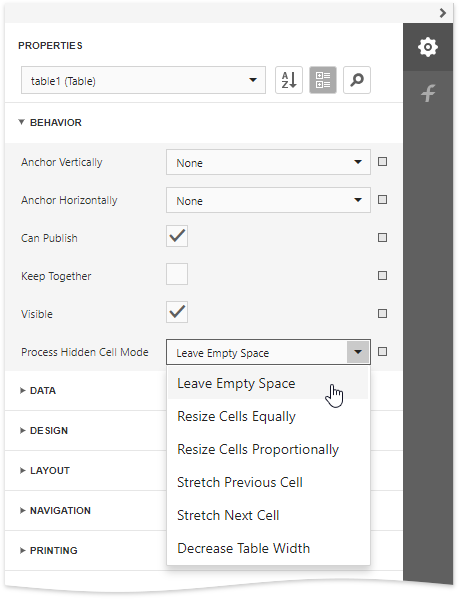Open the Anchor Vertically dropdown
The width and height of the screenshot is (459, 599).
click(268, 162)
